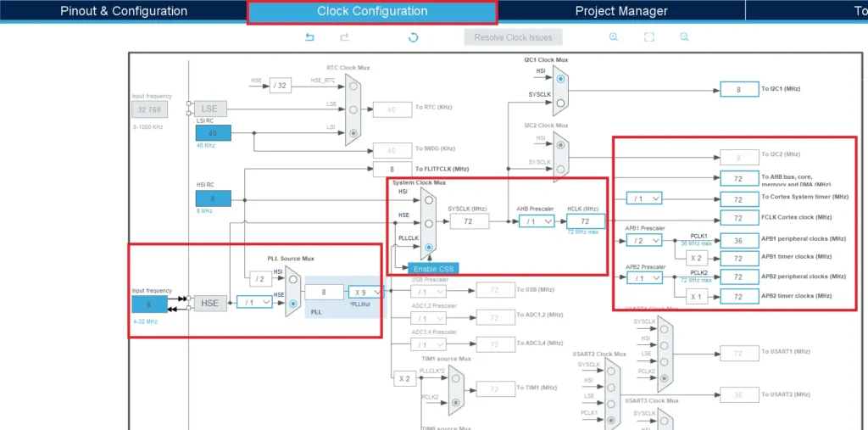Undo the last clock configuration change
Image resolution: width=868 pixels, height=430 pixels.
pos(310,37)
